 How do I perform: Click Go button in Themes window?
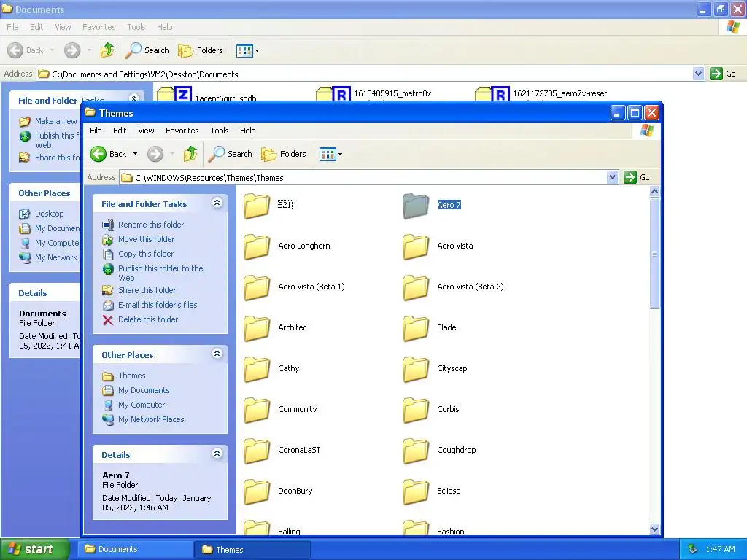[637, 177]
